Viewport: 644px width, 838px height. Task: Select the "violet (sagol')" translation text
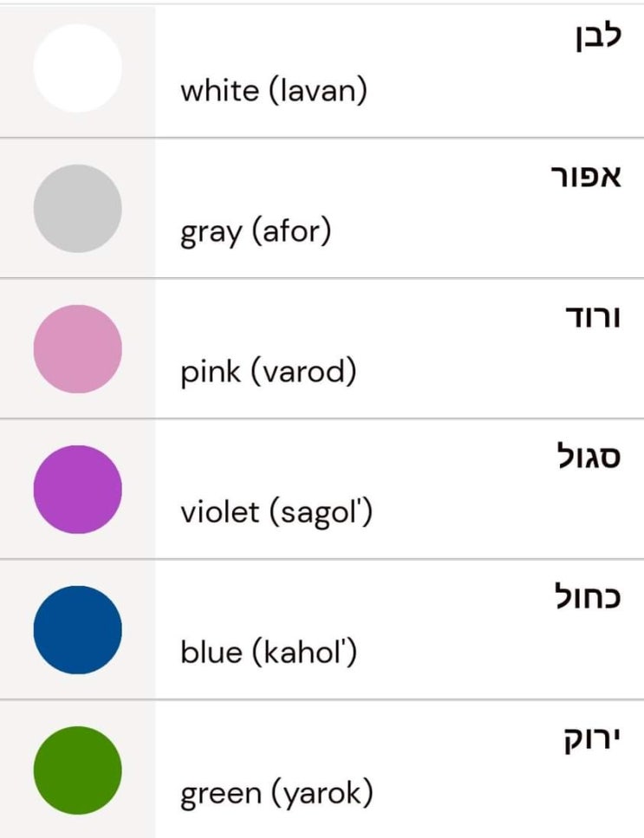coord(276,512)
